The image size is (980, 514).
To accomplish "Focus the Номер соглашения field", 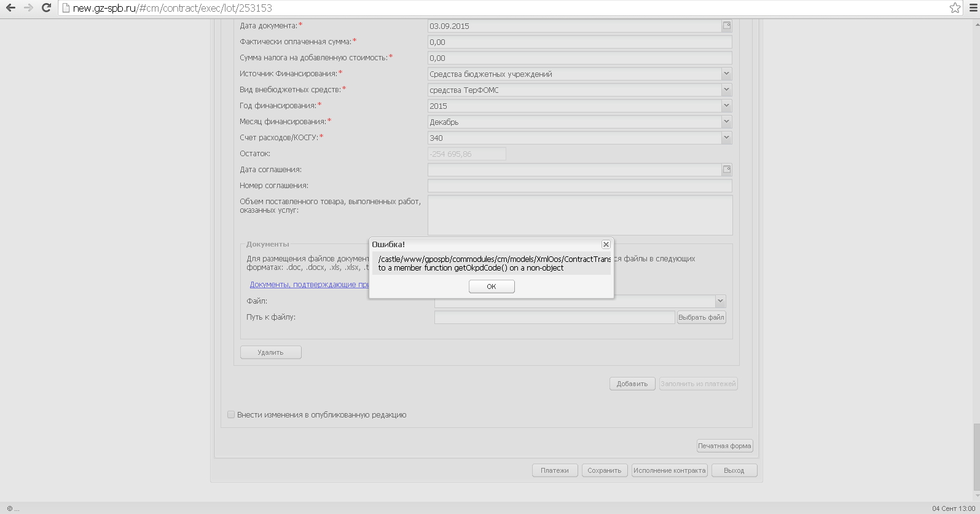I will click(x=580, y=186).
